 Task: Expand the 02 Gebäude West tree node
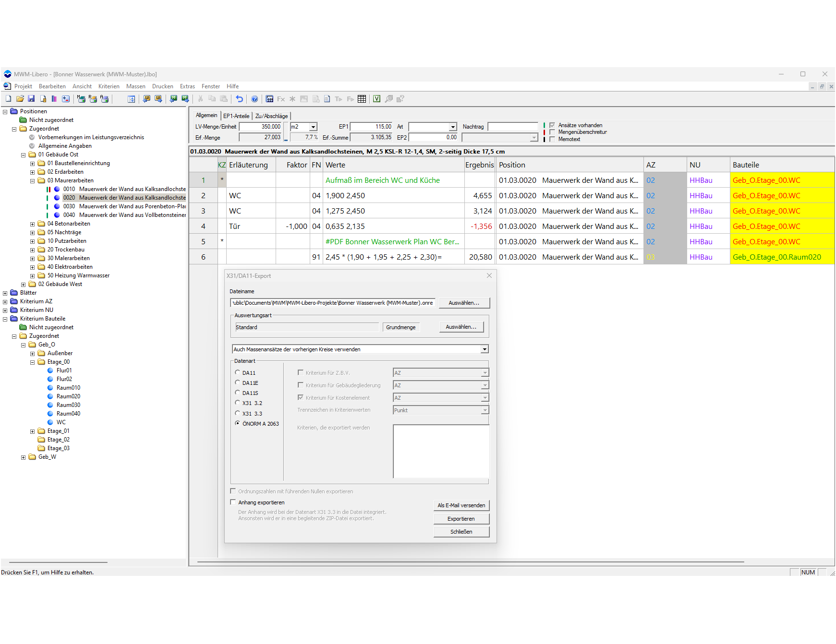pos(23,285)
